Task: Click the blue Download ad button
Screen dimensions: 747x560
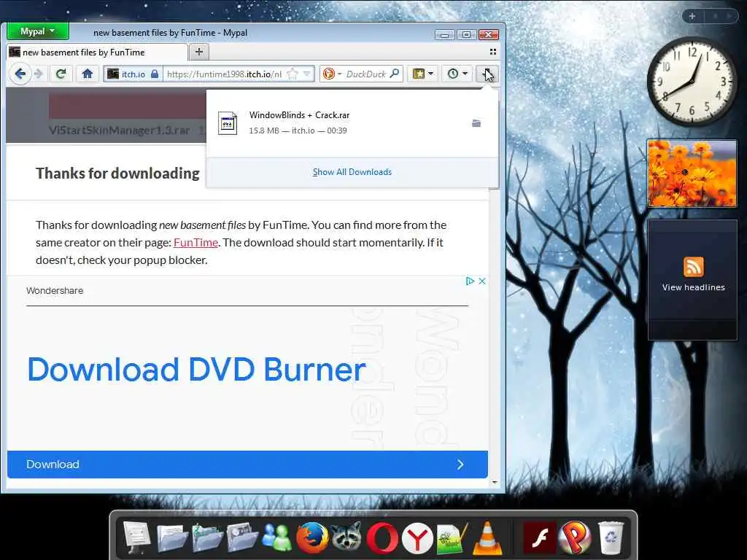Action: pos(247,464)
